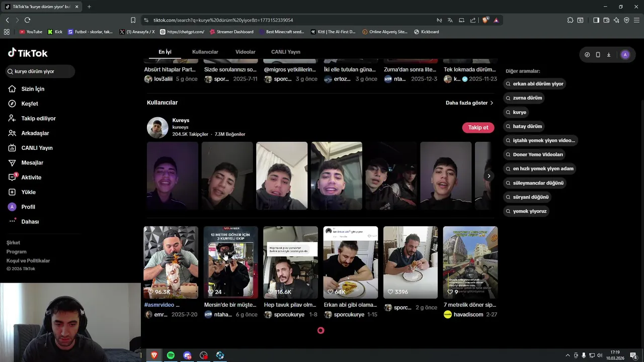Reload the page
The width and height of the screenshot is (644, 362).
tap(27, 20)
